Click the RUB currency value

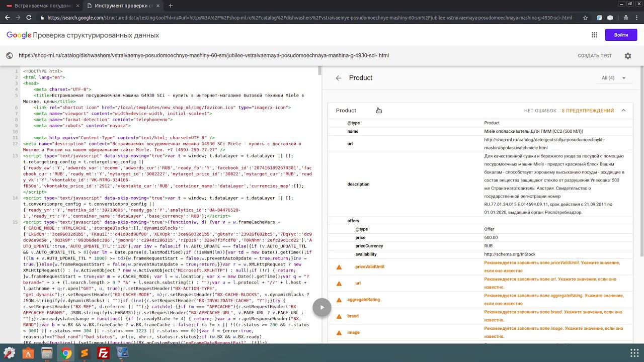pos(489,246)
